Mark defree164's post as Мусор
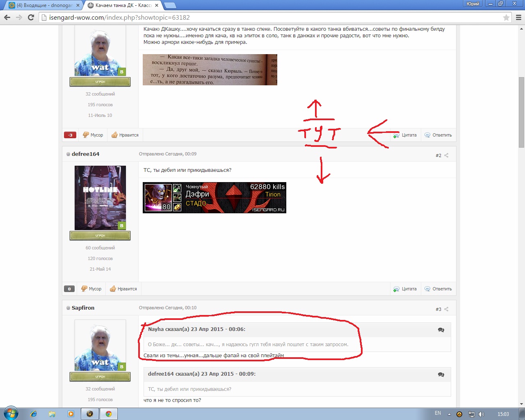Screen dimensions: 525x420 click(91, 289)
